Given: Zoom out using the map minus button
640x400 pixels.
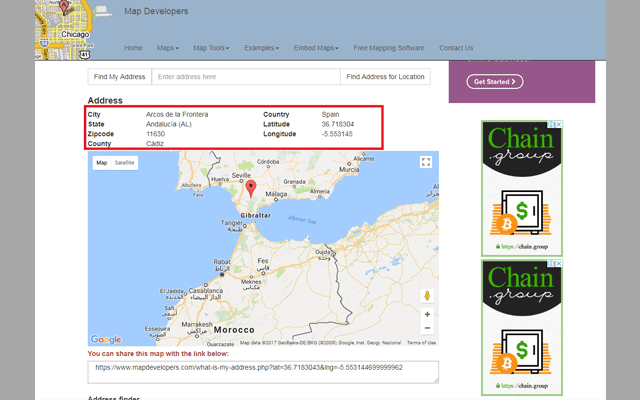Looking at the screenshot, I should [x=427, y=328].
